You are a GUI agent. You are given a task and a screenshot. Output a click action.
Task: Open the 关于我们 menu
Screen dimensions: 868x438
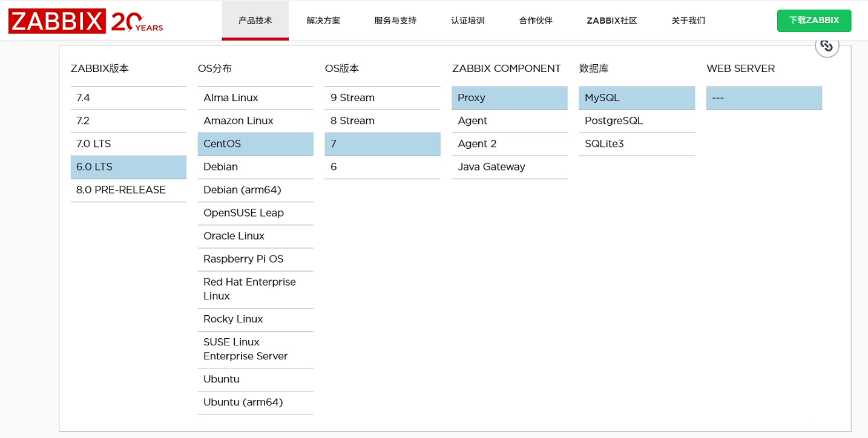click(x=688, y=21)
